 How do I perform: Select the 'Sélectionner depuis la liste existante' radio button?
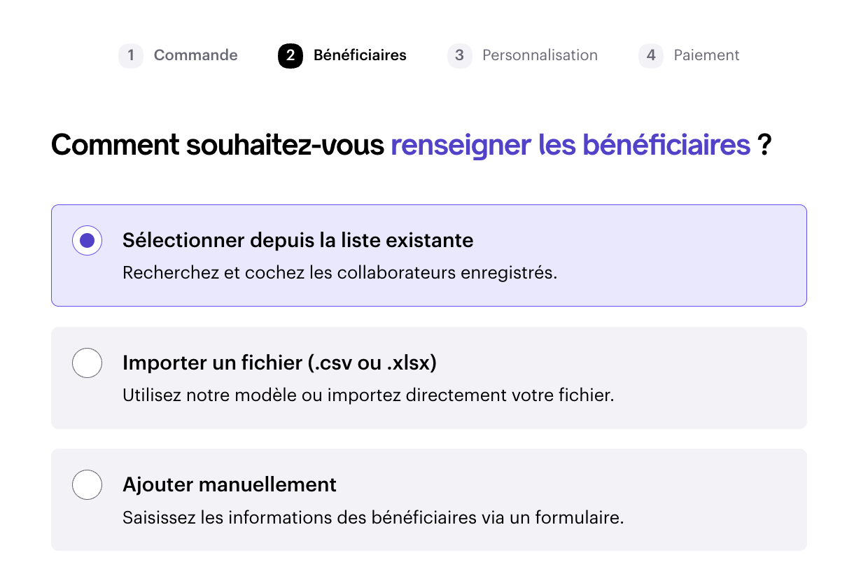[87, 241]
